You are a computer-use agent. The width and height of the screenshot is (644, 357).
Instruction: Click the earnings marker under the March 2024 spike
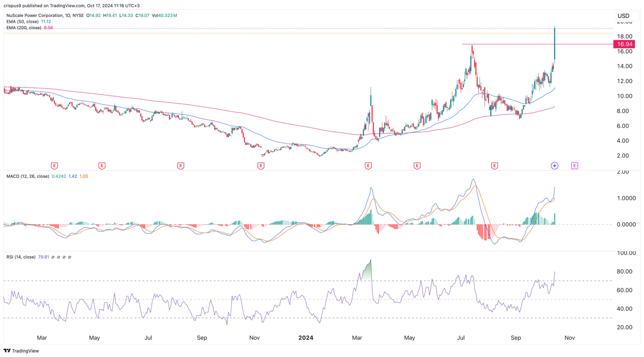pyautogui.click(x=368, y=166)
